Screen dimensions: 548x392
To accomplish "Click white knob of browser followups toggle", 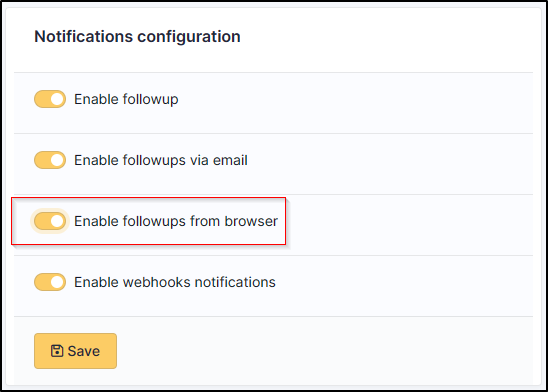I will pos(57,221).
